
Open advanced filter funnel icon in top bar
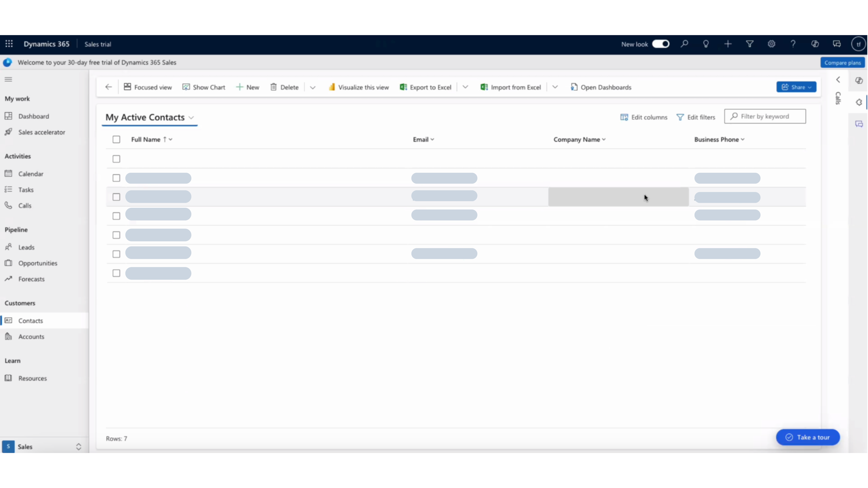(x=750, y=44)
